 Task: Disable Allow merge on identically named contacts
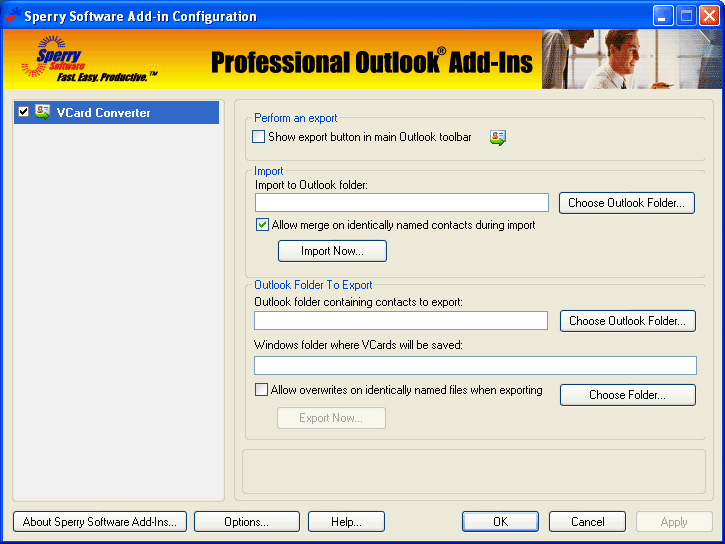[x=262, y=225]
